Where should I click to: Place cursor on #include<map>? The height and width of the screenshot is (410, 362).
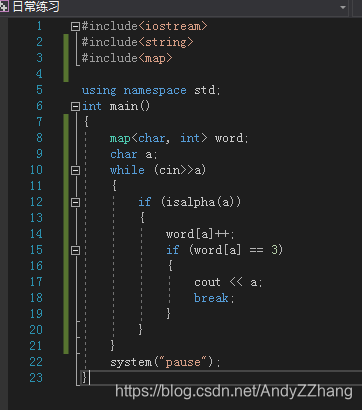point(127,58)
